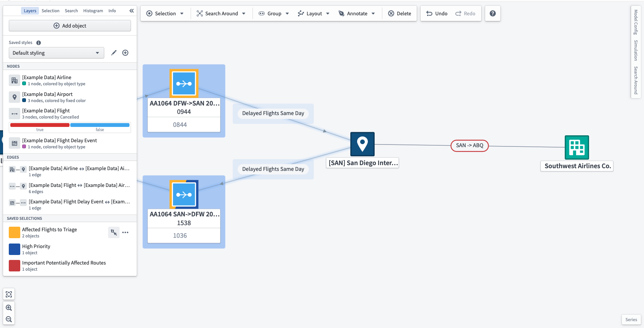This screenshot has width=644, height=328.
Task: Select the AA1064 SAN->DFW flight node icon
Action: 184,195
